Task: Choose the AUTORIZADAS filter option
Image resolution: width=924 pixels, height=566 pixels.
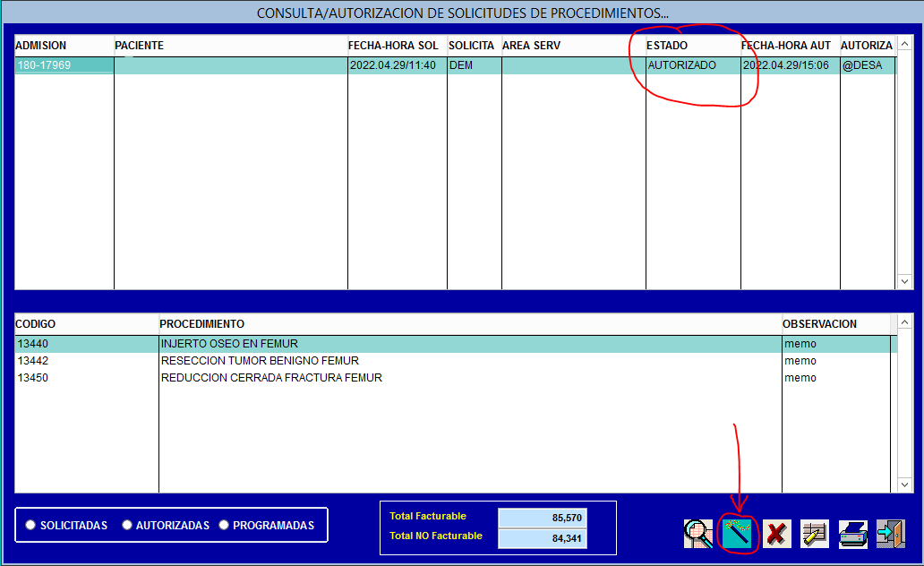Action: [x=127, y=525]
